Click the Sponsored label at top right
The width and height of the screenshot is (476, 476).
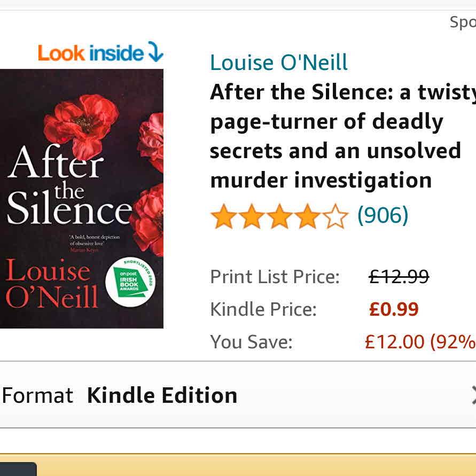point(463,22)
